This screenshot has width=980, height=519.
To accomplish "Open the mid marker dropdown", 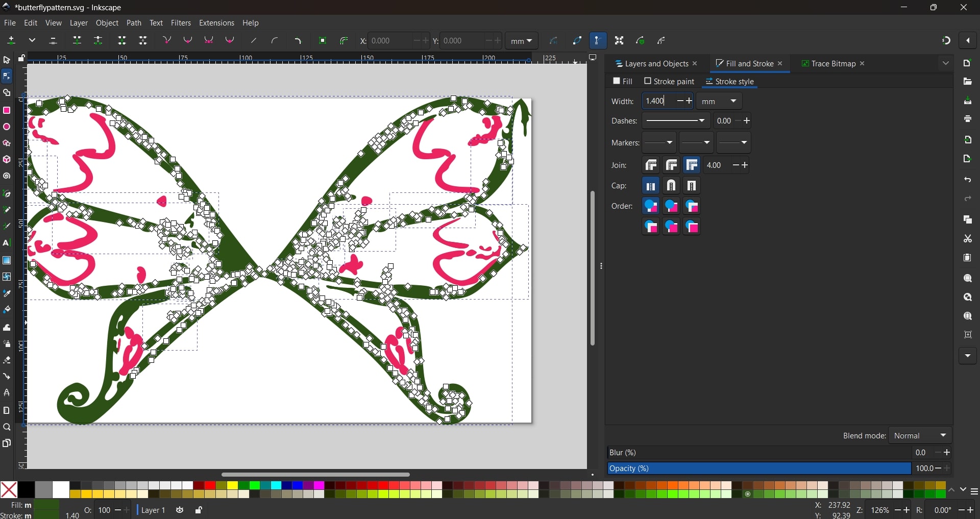I will [696, 143].
